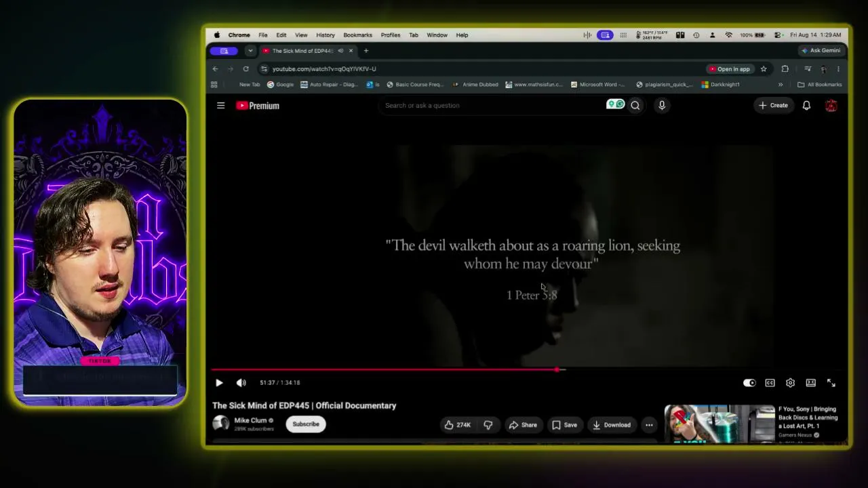Open the 'Anime Dubbed' bookmark
The width and height of the screenshot is (868, 488).
coord(475,85)
